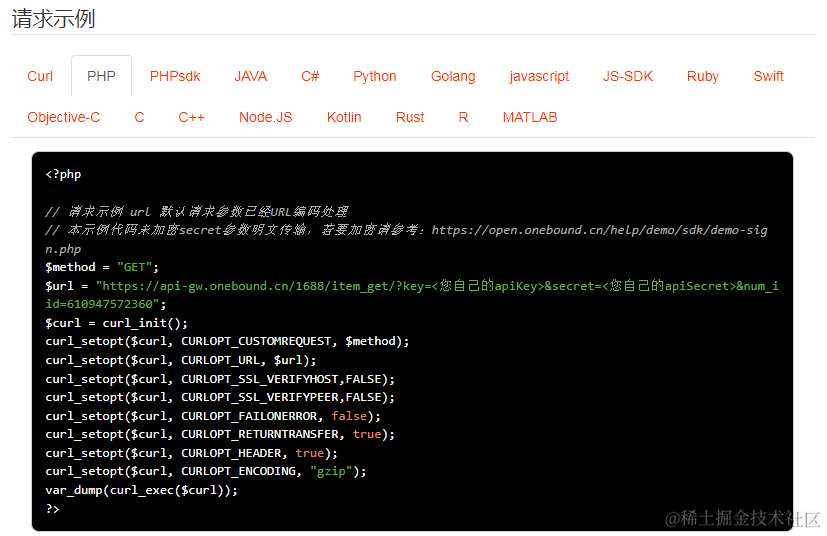Viewport: 827px width, 536px height.
Task: Switch to the JAVA tab
Action: pos(251,76)
